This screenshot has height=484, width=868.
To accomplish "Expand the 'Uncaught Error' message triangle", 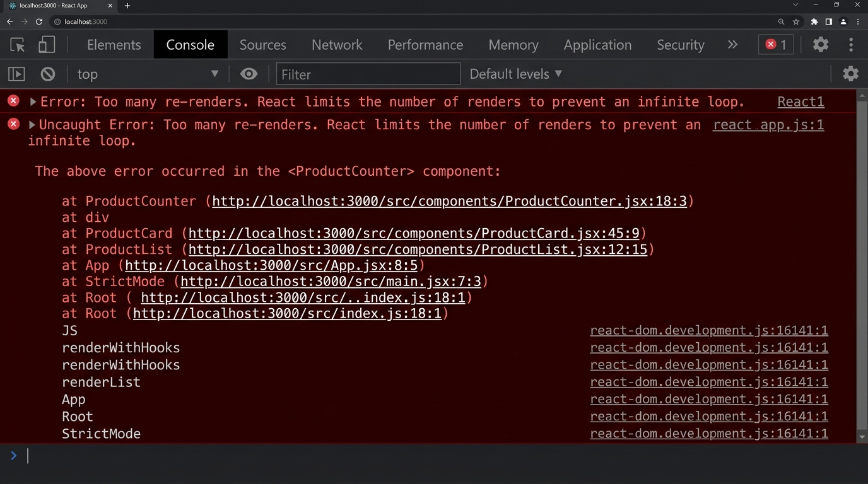I will click(32, 125).
